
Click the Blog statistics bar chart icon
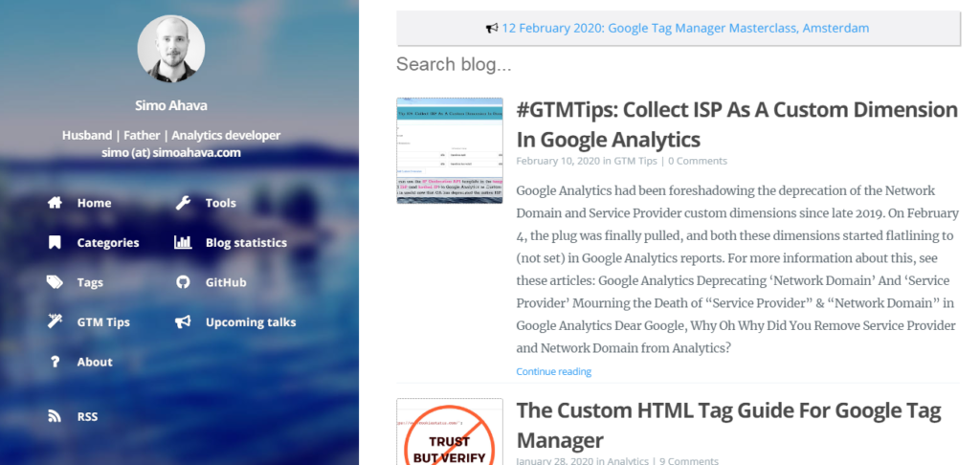coord(183,242)
